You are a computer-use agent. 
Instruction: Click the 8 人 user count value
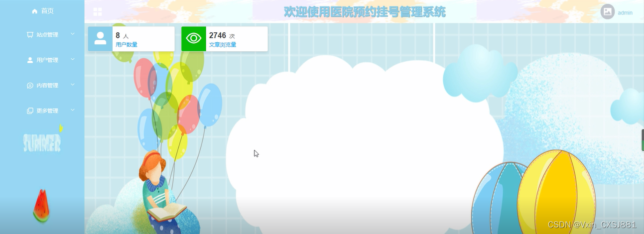pyautogui.click(x=122, y=35)
